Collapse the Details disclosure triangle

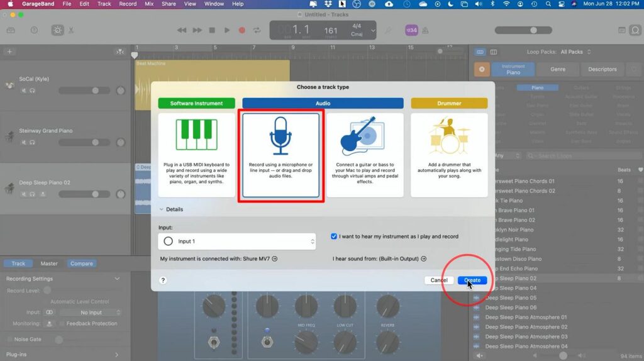162,209
